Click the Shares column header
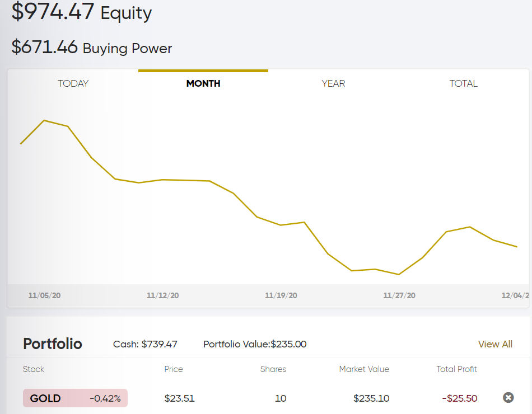This screenshot has width=532, height=414. click(x=273, y=369)
